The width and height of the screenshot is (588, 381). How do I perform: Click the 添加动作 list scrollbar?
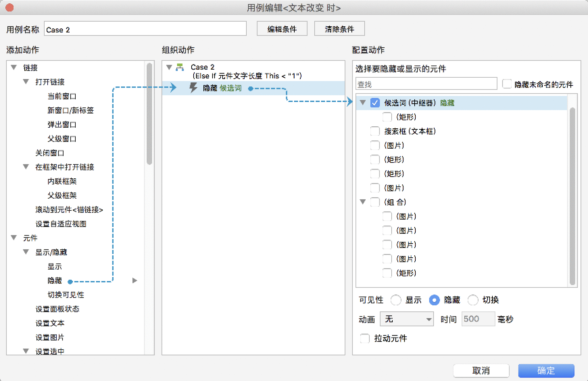pos(149,114)
